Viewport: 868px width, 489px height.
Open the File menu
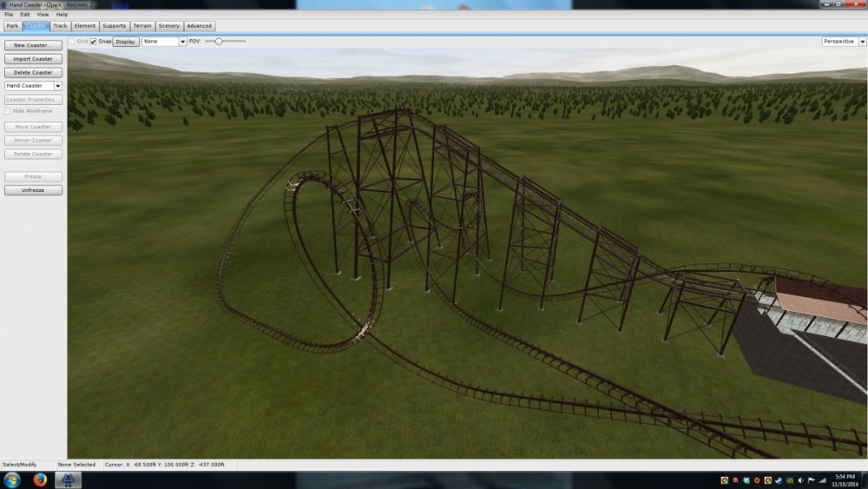[x=9, y=15]
